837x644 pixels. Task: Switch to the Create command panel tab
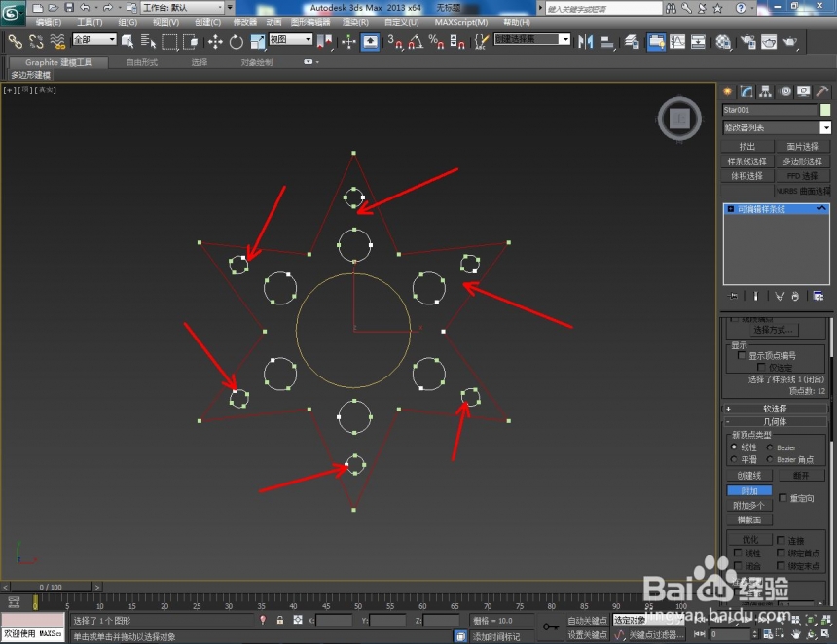point(727,91)
